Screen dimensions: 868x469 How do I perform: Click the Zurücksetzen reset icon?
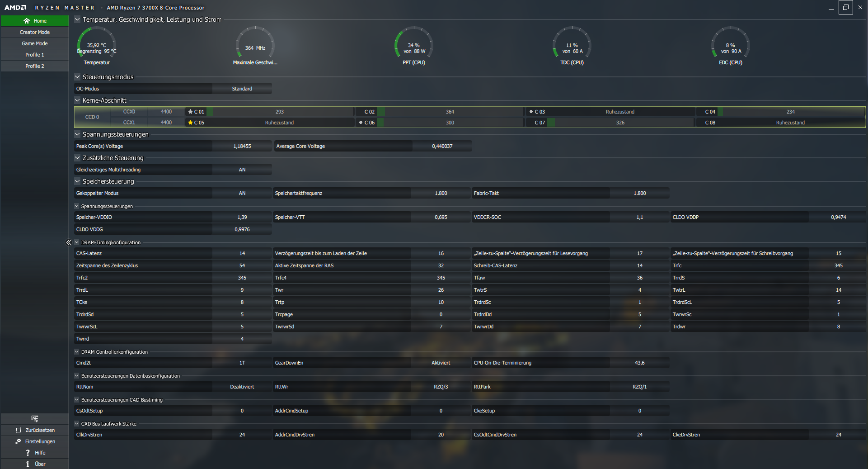click(19, 430)
